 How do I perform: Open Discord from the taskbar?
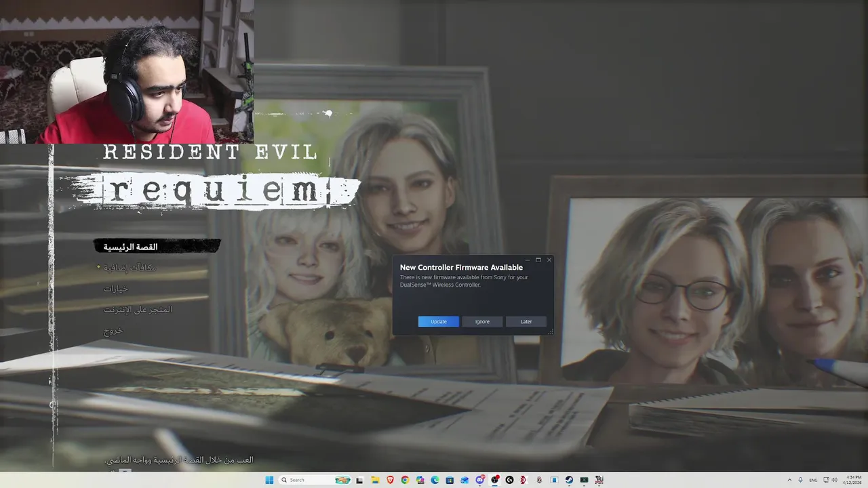pyautogui.click(x=479, y=480)
